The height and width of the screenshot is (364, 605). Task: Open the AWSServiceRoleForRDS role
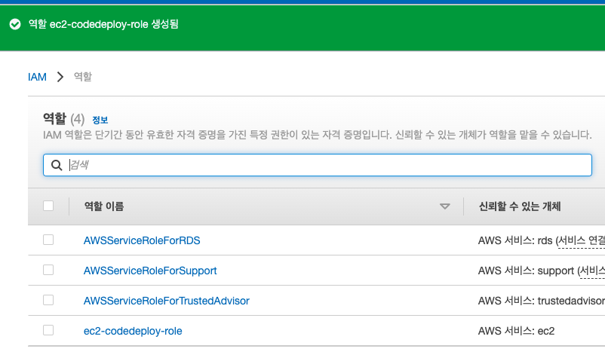point(142,240)
